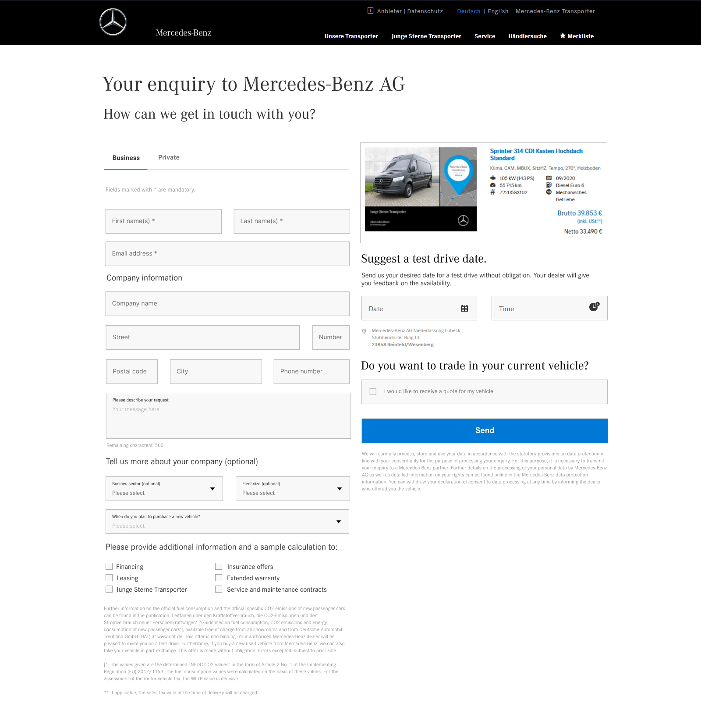Open the Sprinter 314 CDI vehicle title link
Image resolution: width=701 pixels, height=728 pixels.
coord(536,154)
